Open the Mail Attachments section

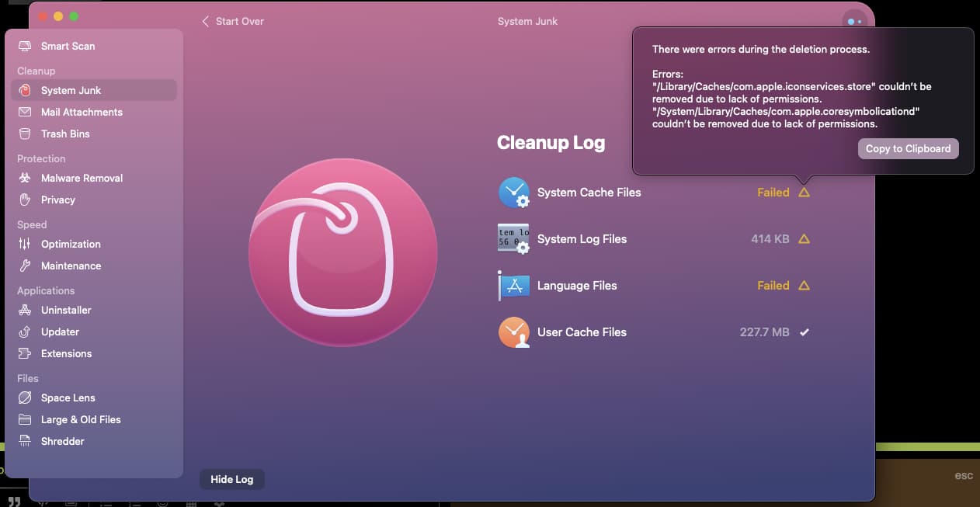(82, 113)
